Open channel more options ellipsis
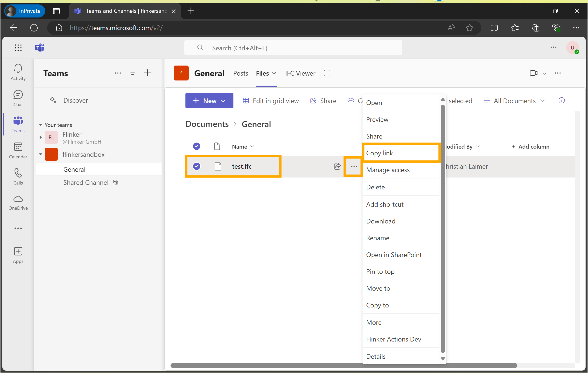Screen dimensions: 588x373 tap(557, 73)
